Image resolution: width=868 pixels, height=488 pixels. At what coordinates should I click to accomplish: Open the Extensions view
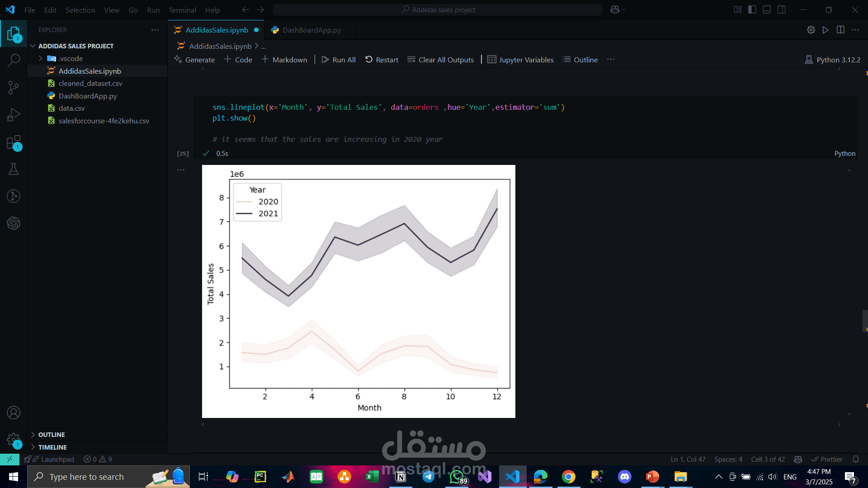14,142
